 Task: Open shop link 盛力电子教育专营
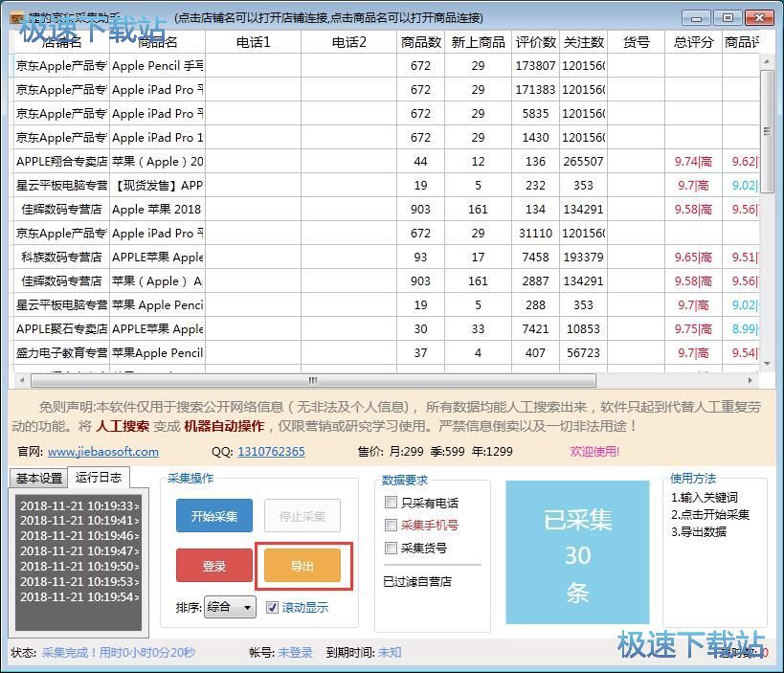coord(61,353)
